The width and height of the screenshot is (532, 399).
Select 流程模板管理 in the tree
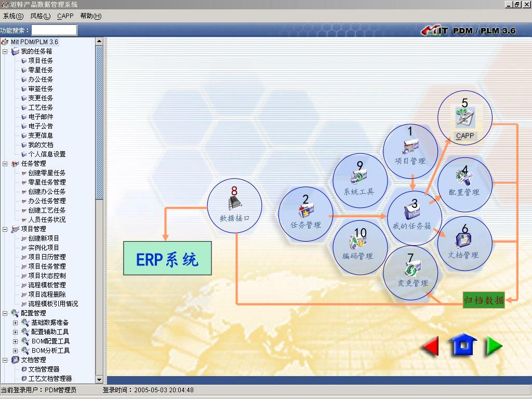pos(47,285)
